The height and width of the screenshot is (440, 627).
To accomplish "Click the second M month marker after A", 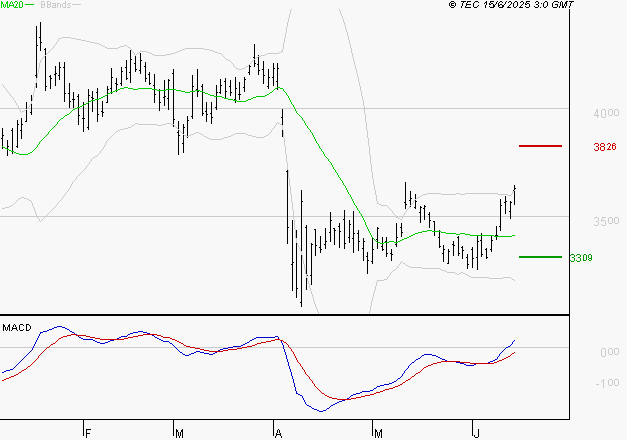I will click(x=378, y=434).
